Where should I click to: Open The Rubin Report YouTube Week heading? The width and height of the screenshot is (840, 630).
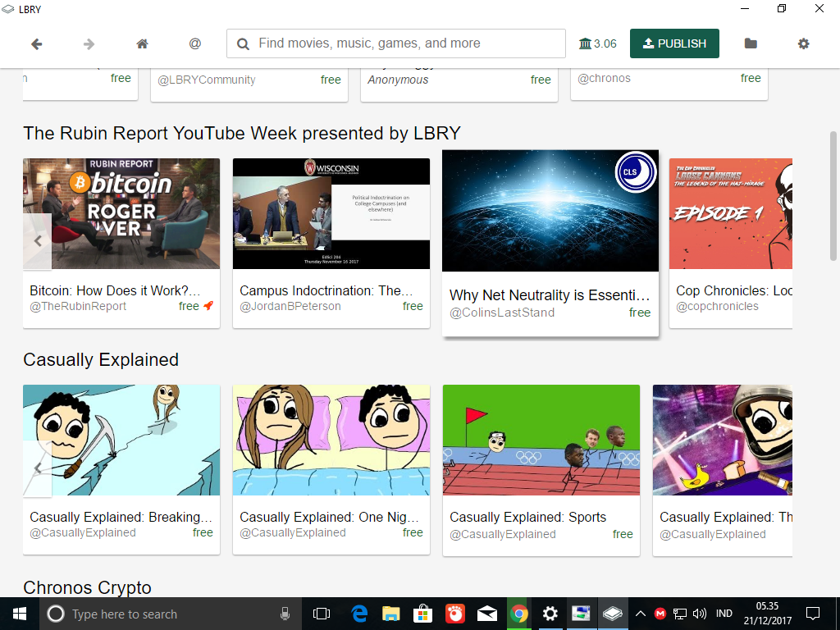[242, 134]
